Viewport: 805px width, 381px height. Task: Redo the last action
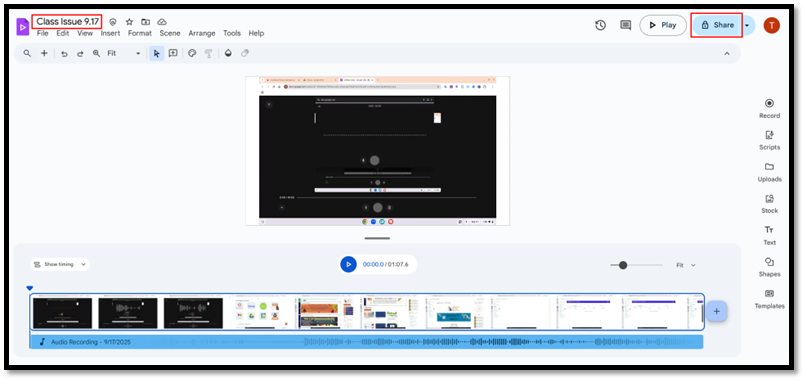click(x=80, y=53)
